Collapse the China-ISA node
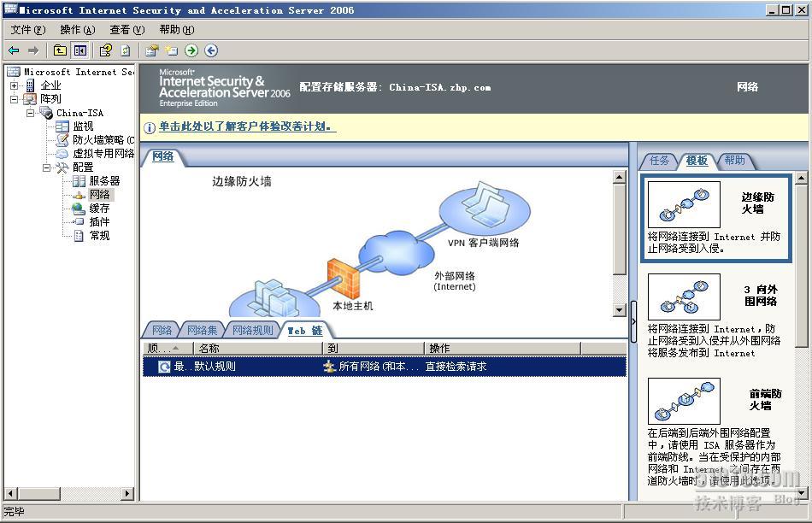Viewport: 812px width, 523px height. pos(31,113)
